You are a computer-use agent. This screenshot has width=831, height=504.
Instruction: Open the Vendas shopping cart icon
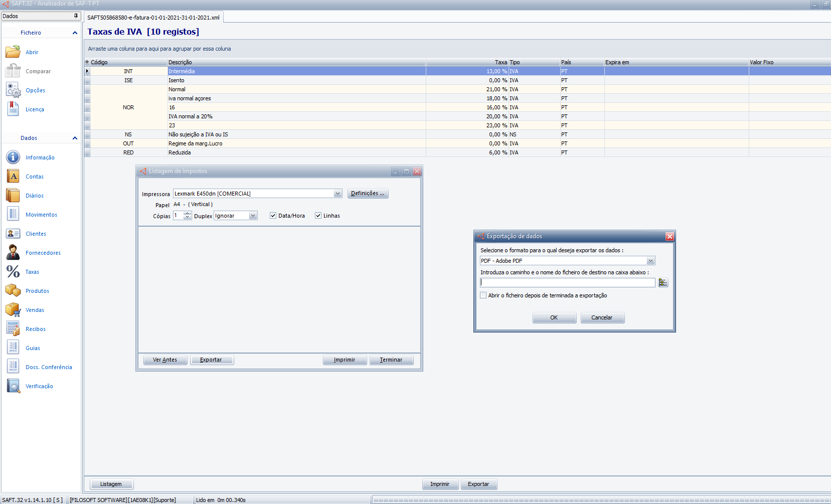pyautogui.click(x=13, y=310)
